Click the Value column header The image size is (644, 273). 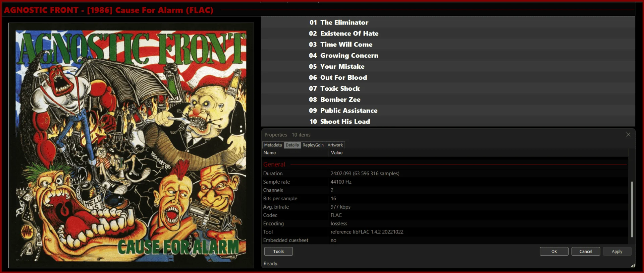pos(478,153)
